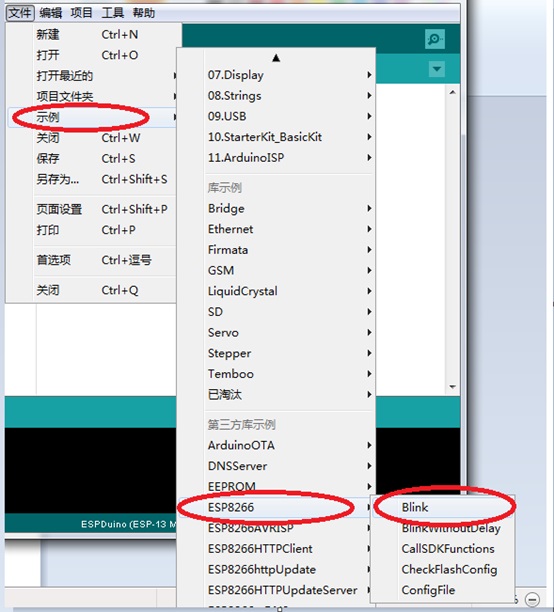Expand the LiquidCrystal library examples
The image size is (554, 612).
tap(289, 291)
